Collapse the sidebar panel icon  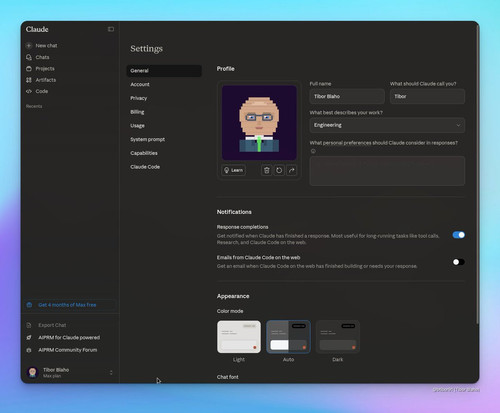[x=111, y=29]
